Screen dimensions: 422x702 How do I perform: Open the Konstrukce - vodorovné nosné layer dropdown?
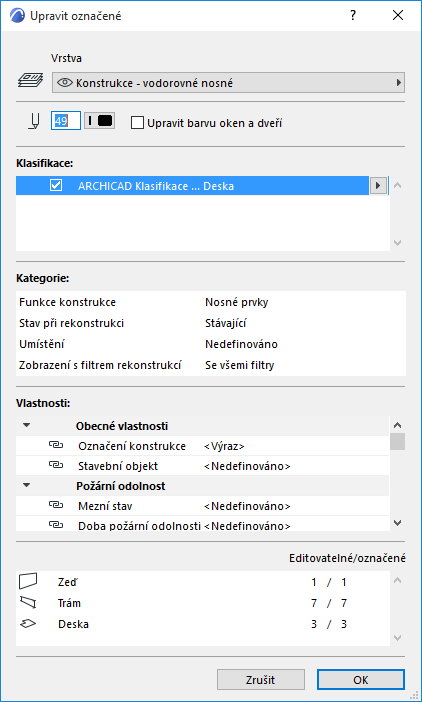click(228, 83)
